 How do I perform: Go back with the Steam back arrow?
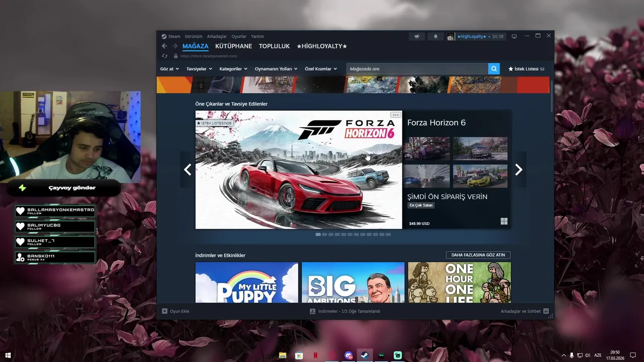pos(164,46)
